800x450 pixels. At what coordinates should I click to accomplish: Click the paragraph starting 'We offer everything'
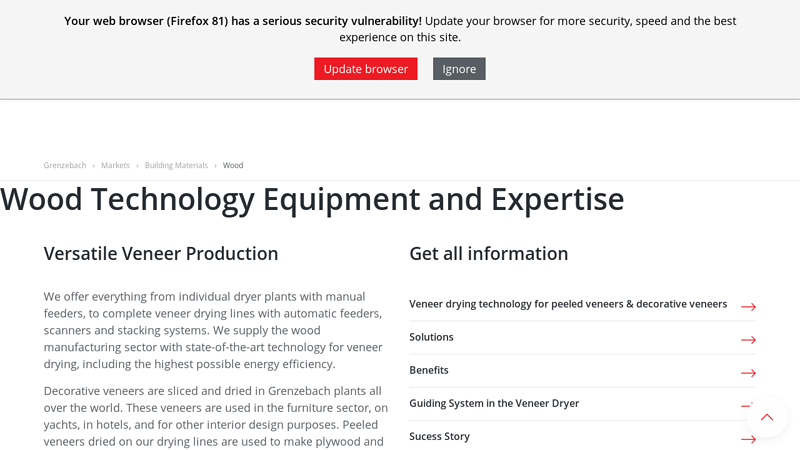pyautogui.click(x=214, y=330)
